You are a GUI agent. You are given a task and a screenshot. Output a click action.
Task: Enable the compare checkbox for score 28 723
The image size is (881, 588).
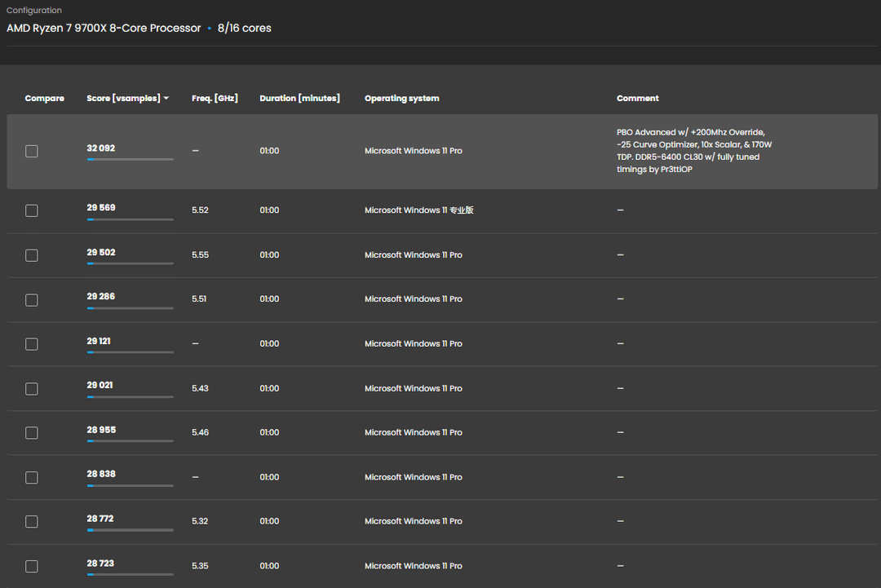coord(32,567)
